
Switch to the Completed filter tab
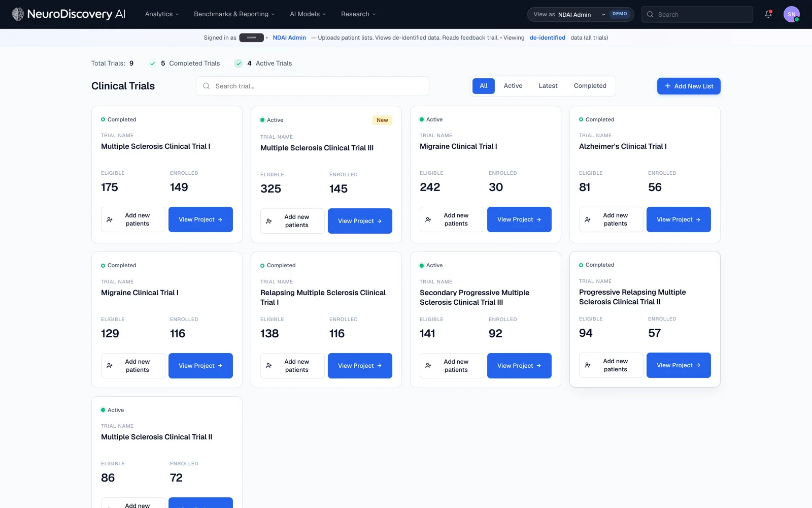(590, 86)
